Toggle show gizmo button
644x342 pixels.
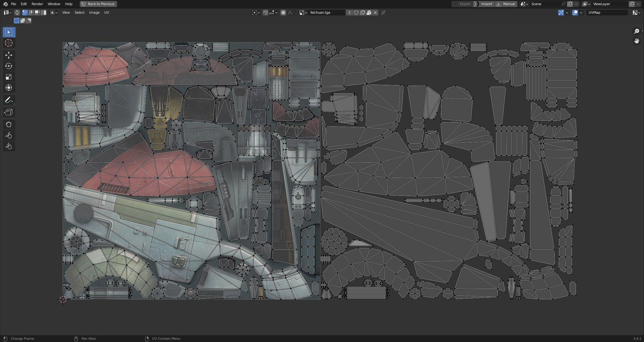(561, 12)
